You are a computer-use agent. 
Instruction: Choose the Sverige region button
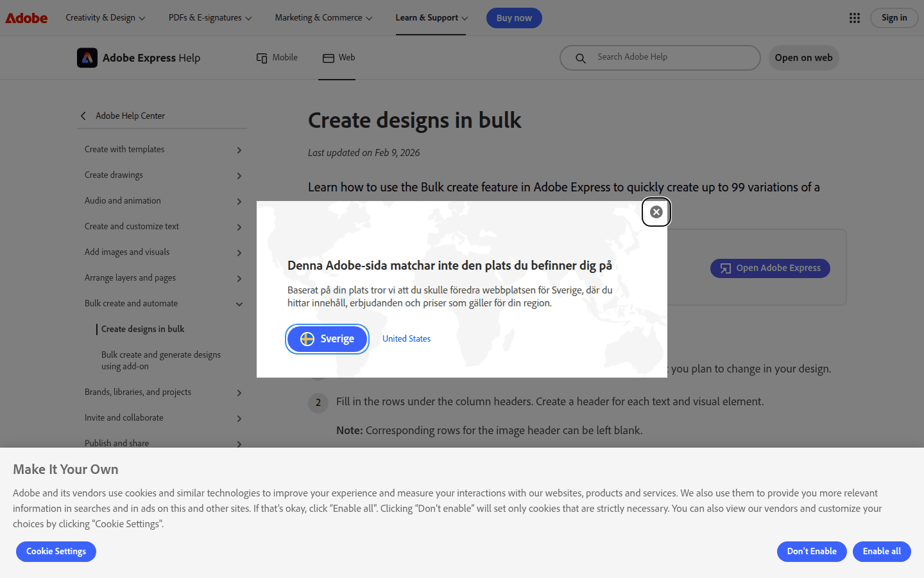pyautogui.click(x=327, y=339)
